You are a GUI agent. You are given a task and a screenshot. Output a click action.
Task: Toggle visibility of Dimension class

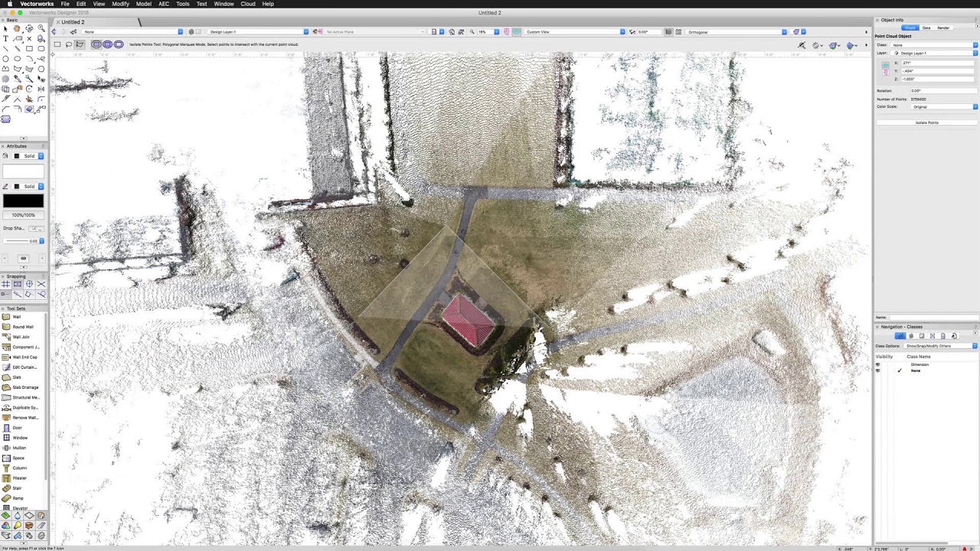tap(878, 364)
